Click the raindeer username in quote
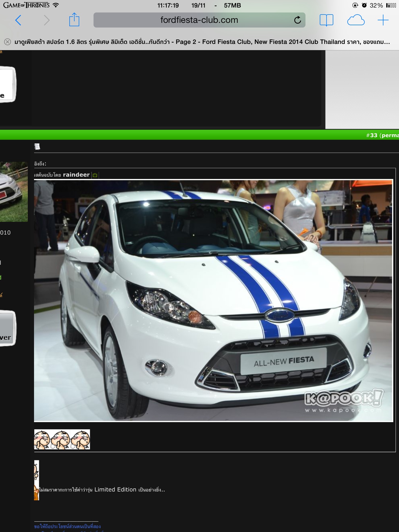The height and width of the screenshot is (532, 399). [76, 175]
